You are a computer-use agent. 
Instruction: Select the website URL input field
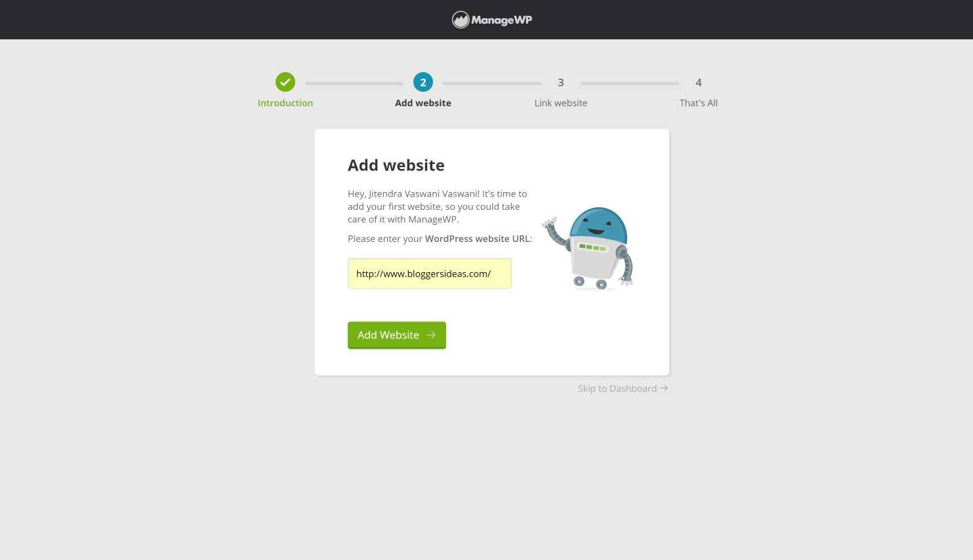click(x=429, y=273)
